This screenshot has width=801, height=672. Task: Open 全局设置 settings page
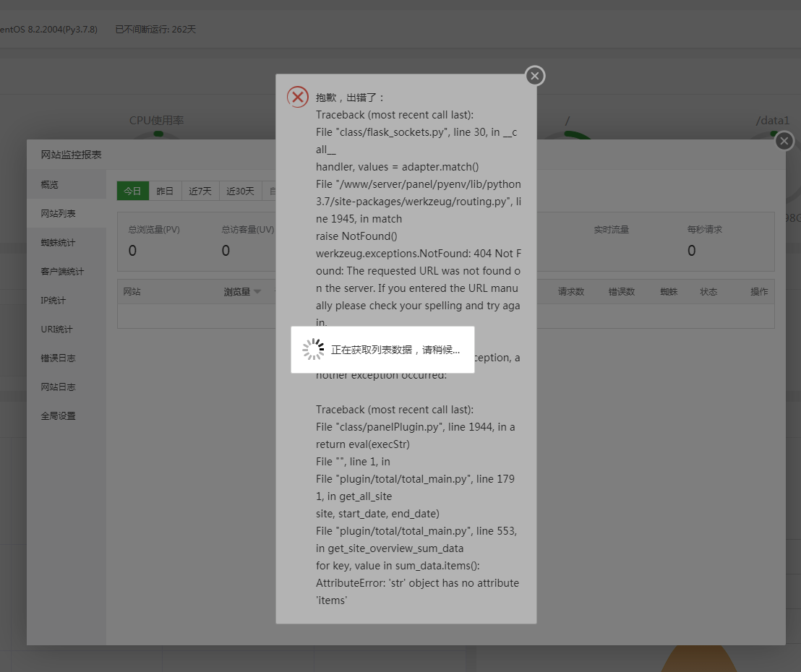(x=67, y=416)
